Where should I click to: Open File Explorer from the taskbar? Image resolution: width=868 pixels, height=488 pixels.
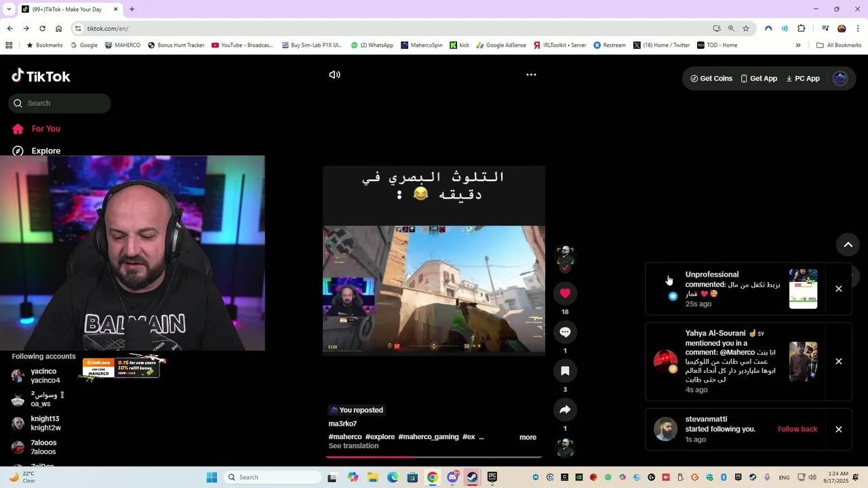pos(373,477)
